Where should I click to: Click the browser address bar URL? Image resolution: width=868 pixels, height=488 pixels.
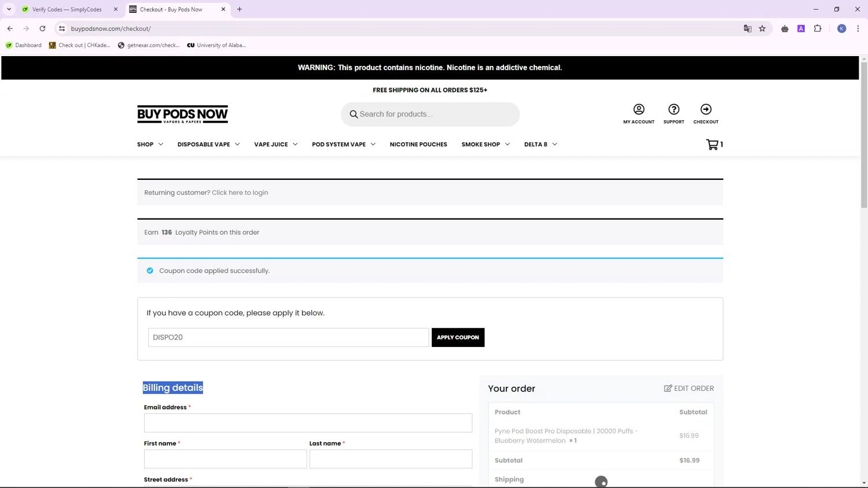111,28
